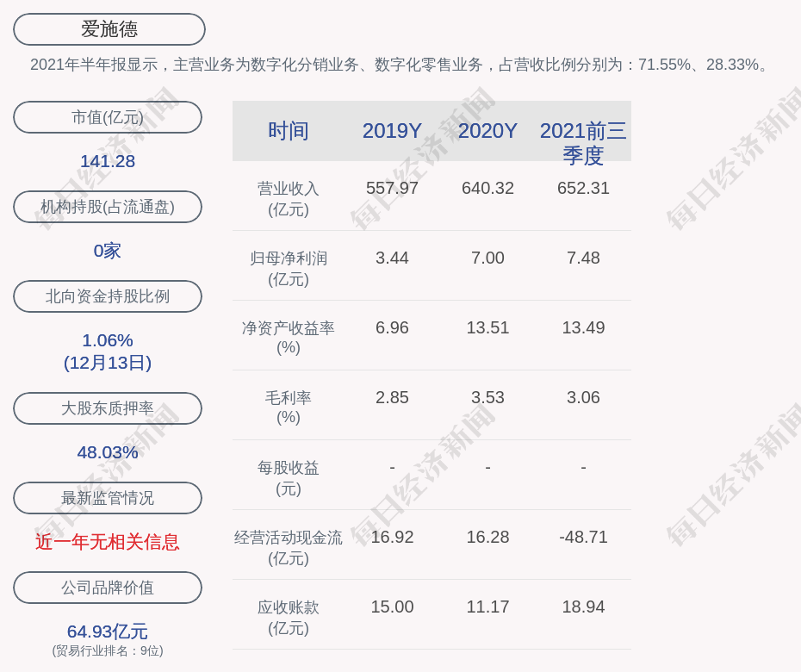801x672 pixels.
Task: Select the market value 141.28
Action: [x=108, y=161]
